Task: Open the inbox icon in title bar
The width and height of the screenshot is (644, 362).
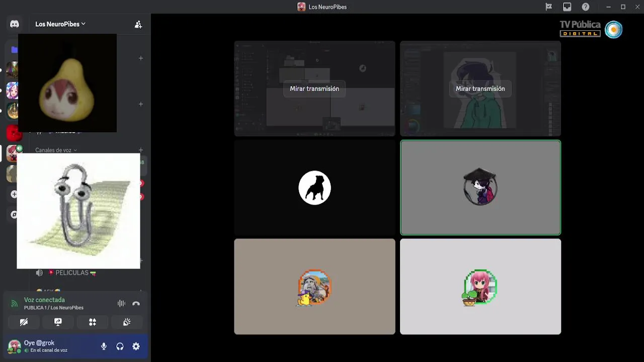Action: (567, 7)
